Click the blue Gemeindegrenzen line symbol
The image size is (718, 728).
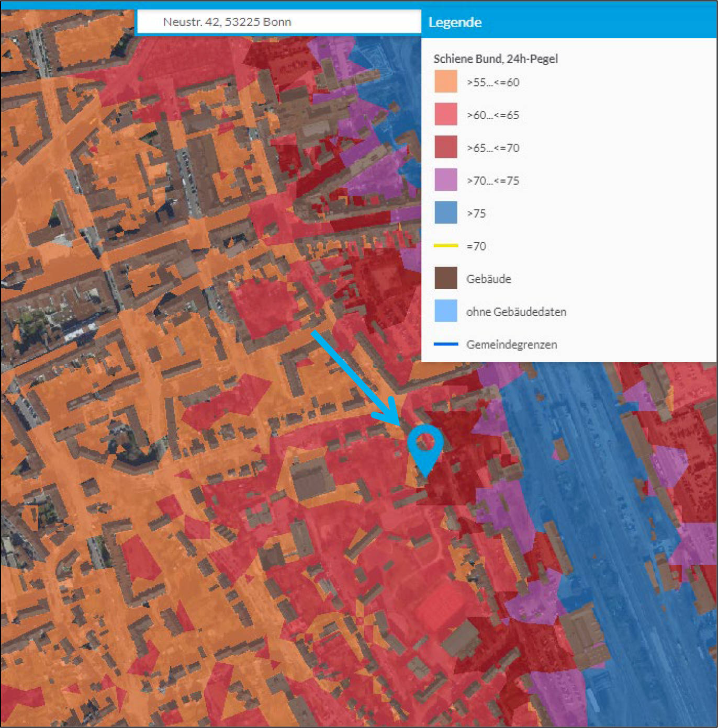pyautogui.click(x=445, y=344)
